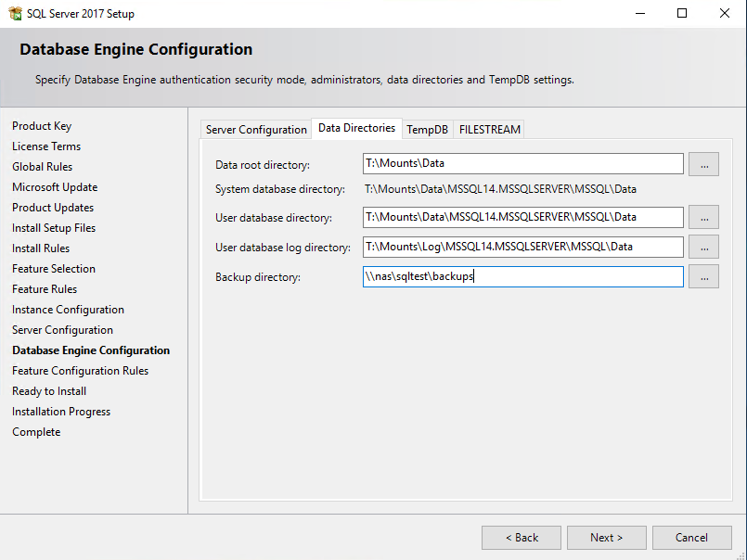This screenshot has height=560, width=747.
Task: Click the Backup directory input field
Action: 523,276
